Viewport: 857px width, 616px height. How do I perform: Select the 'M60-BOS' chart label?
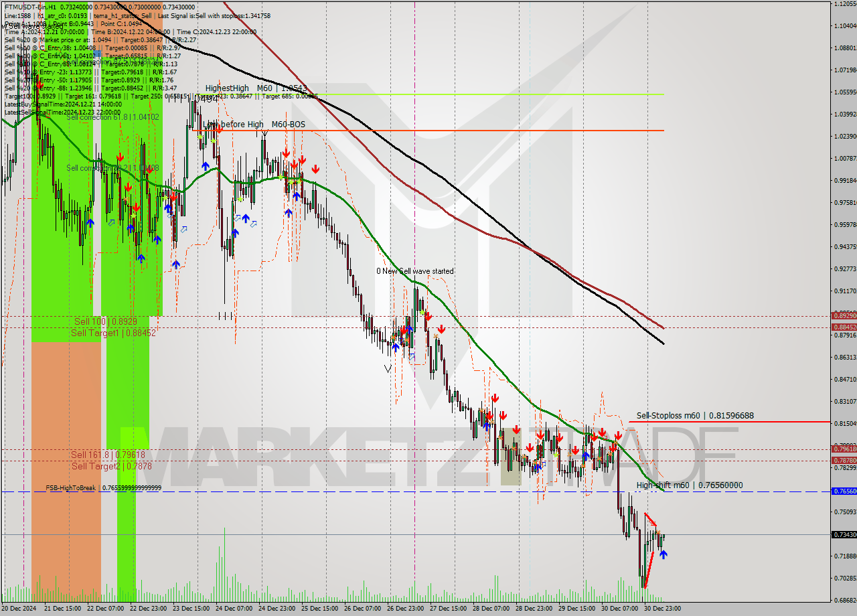288,125
